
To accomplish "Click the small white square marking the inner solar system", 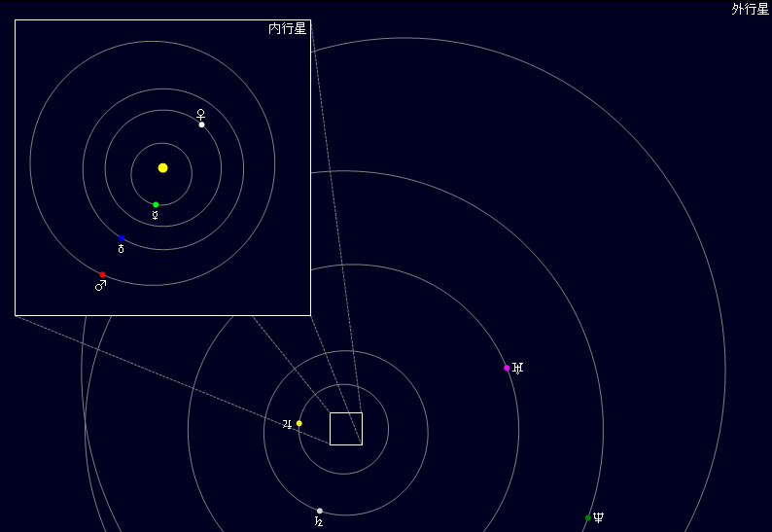I will [346, 429].
